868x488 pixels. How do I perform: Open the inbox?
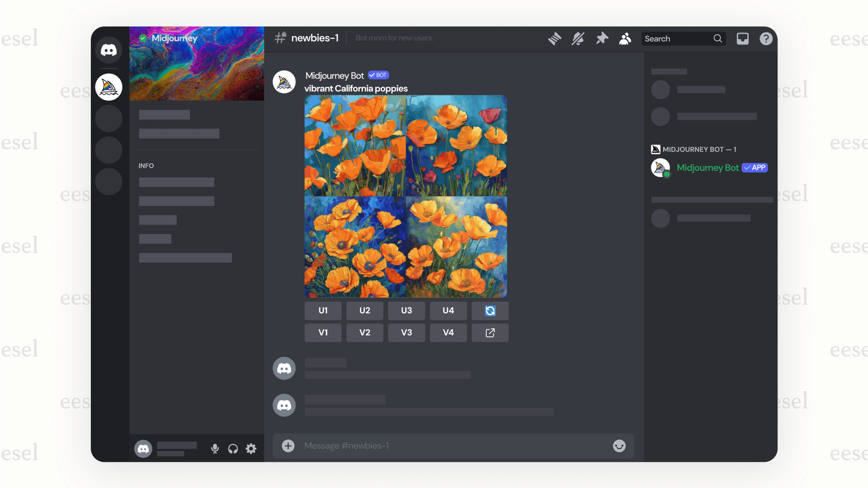(742, 38)
